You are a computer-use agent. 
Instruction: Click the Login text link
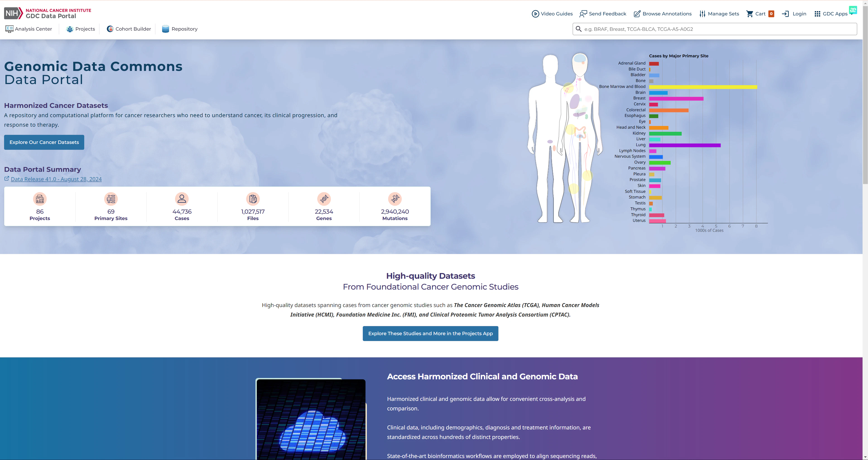pyautogui.click(x=799, y=14)
